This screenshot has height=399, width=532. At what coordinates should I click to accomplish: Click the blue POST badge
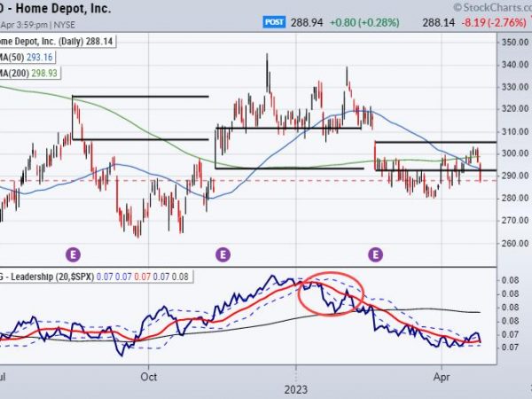click(274, 22)
